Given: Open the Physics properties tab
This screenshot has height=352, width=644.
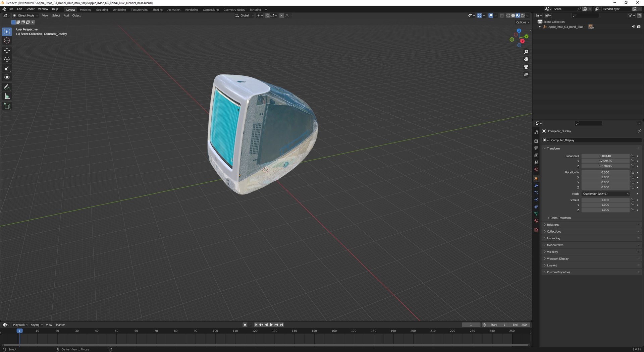Looking at the screenshot, I should (x=536, y=199).
